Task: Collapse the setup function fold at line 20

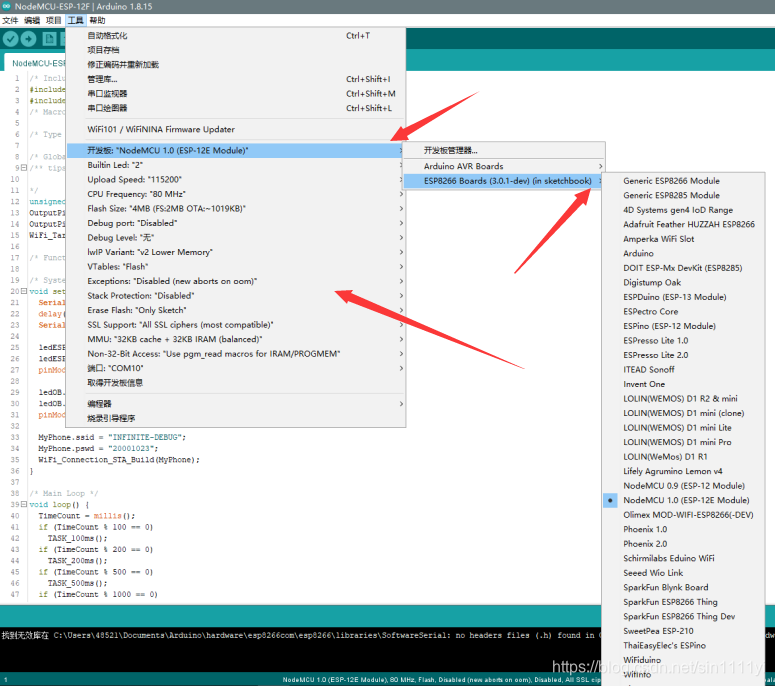Action: click(24, 291)
